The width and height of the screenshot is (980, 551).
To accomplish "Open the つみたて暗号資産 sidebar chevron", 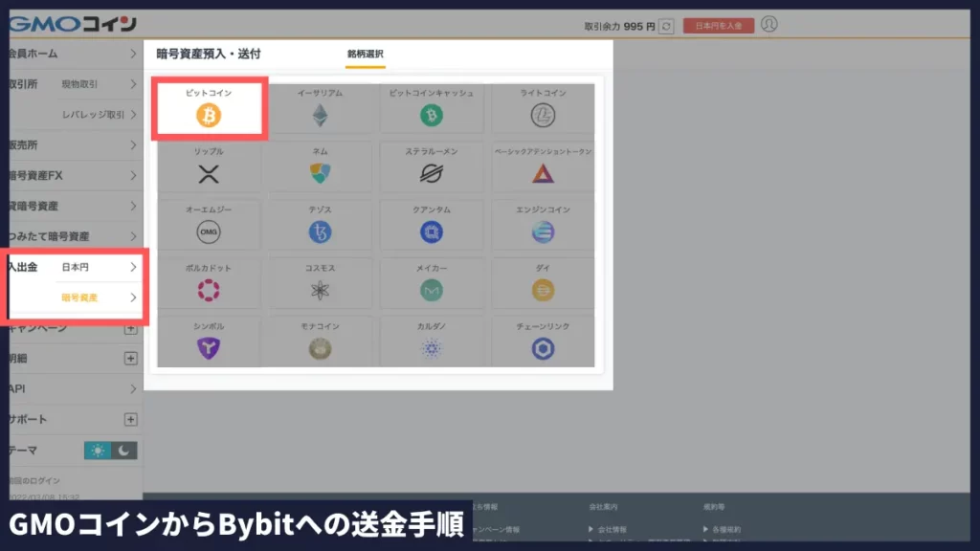I will (132, 236).
